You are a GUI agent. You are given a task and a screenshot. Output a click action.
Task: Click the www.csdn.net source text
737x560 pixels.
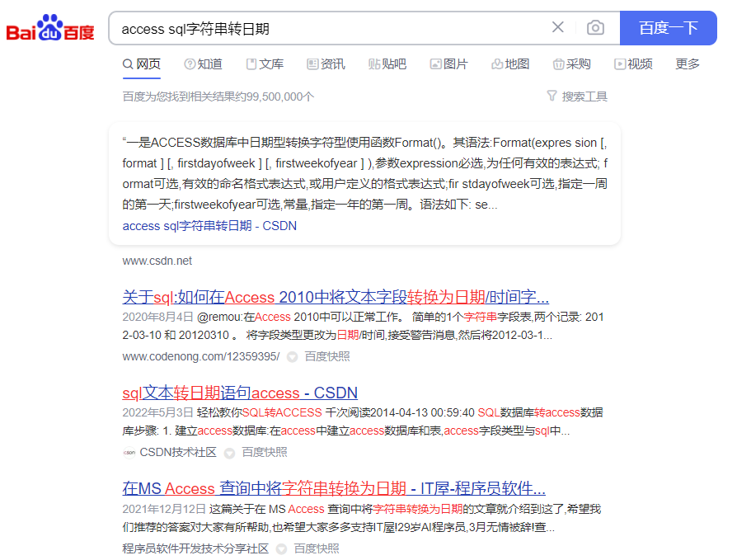pyautogui.click(x=157, y=261)
